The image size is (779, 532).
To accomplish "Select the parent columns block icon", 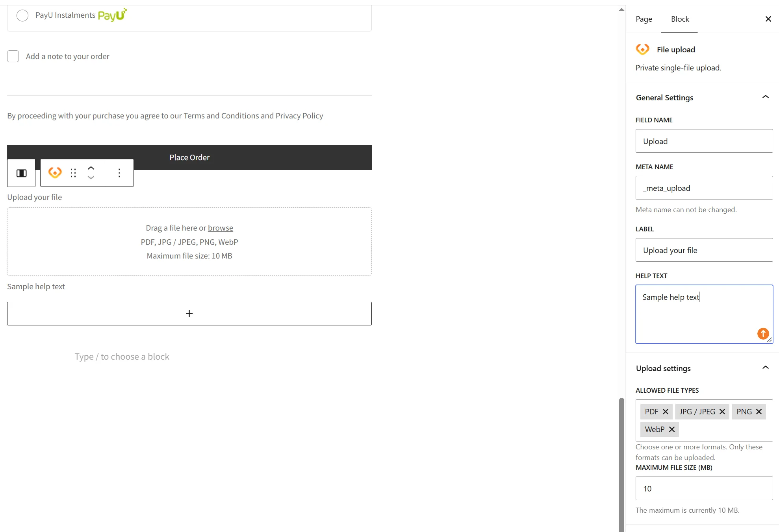I will point(21,173).
